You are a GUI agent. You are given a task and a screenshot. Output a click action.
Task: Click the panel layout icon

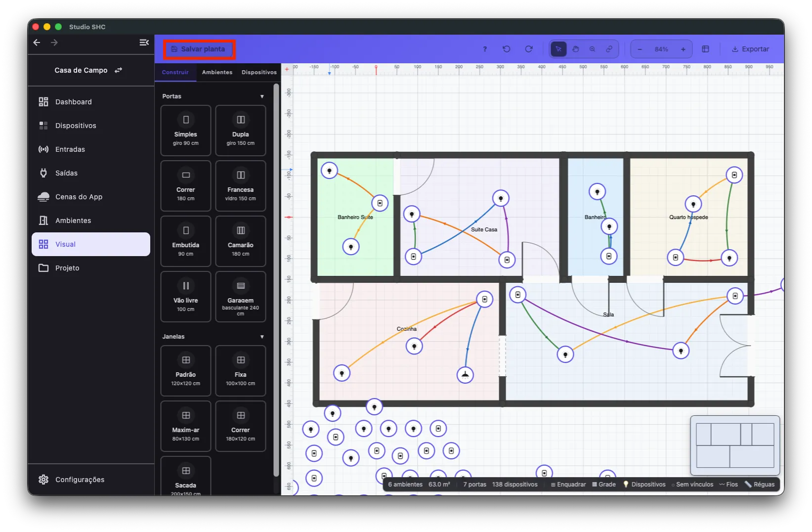click(x=705, y=49)
